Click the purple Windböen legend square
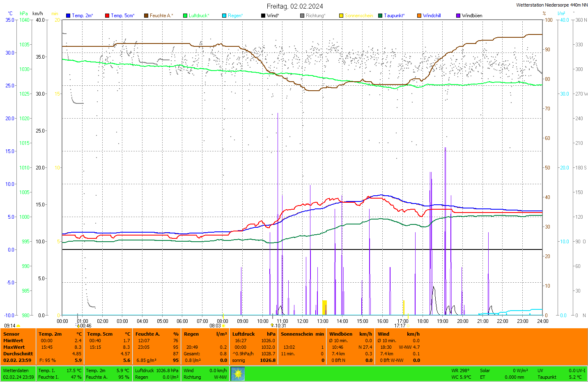 [458, 16]
